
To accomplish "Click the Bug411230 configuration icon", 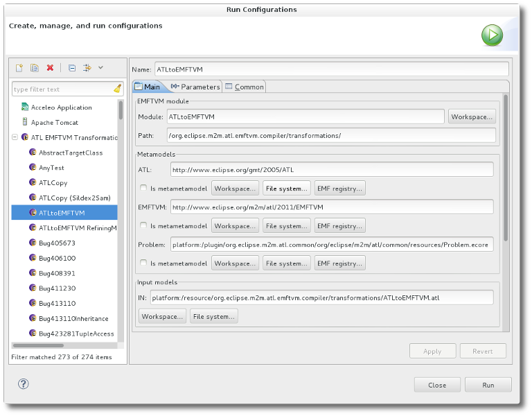I will pyautogui.click(x=33, y=288).
